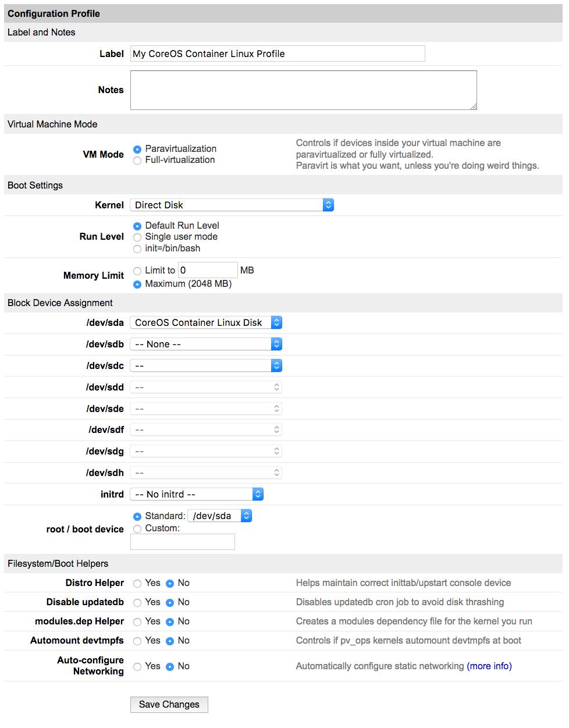Enable Auto-configure Networking

pos(137,666)
